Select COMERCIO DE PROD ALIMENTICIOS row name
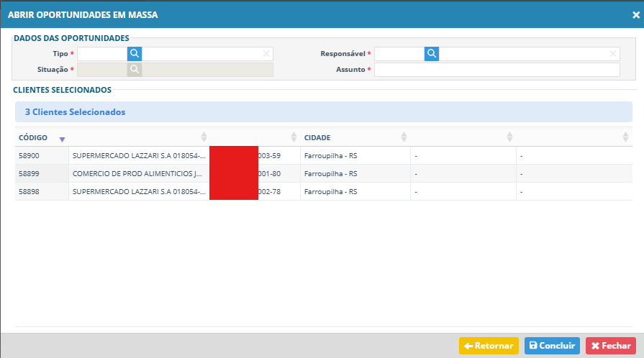This screenshot has width=644, height=358. pos(137,174)
